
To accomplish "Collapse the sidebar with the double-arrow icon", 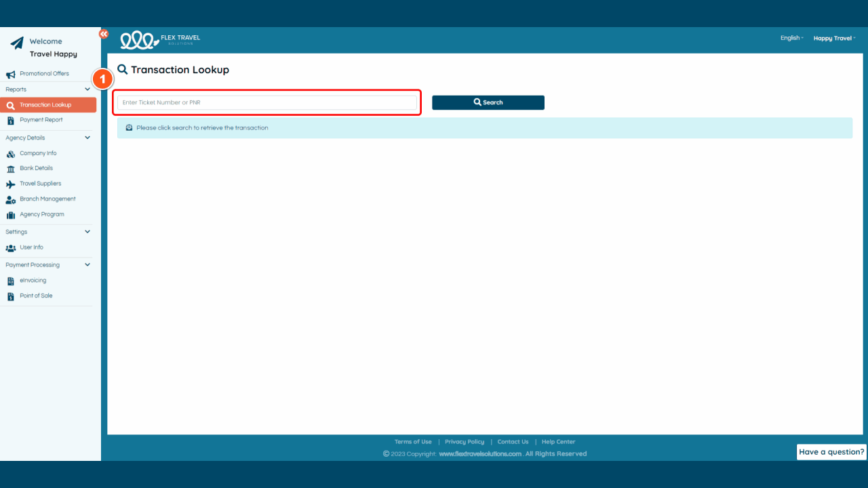I will pyautogui.click(x=104, y=34).
